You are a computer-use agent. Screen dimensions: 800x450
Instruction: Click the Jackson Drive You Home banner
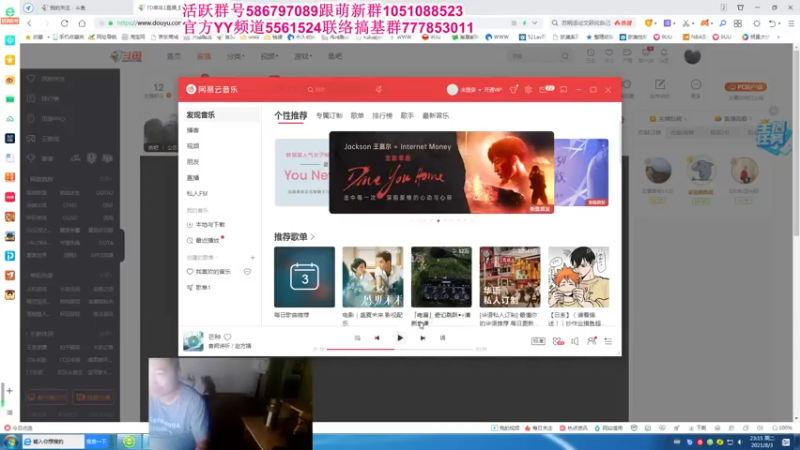441,172
